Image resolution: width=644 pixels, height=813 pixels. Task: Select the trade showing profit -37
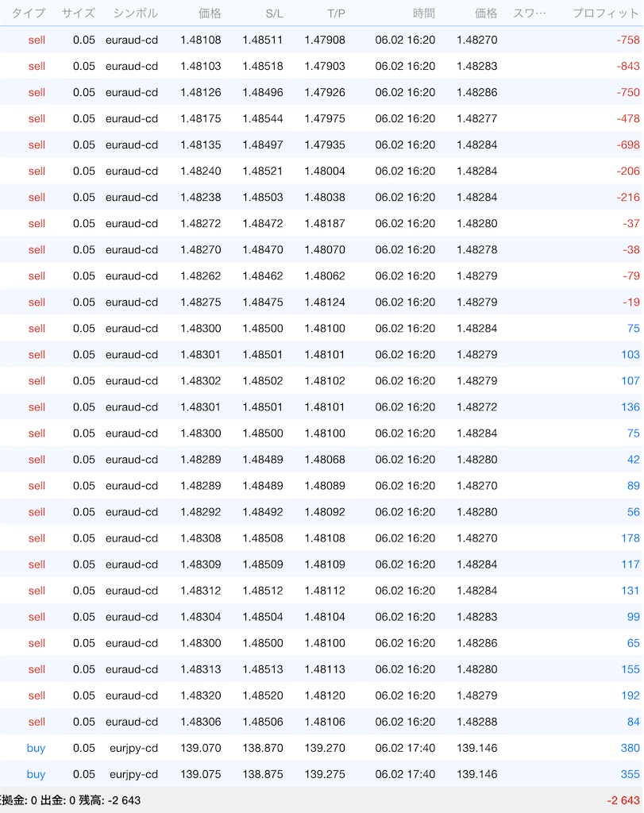coord(322,223)
